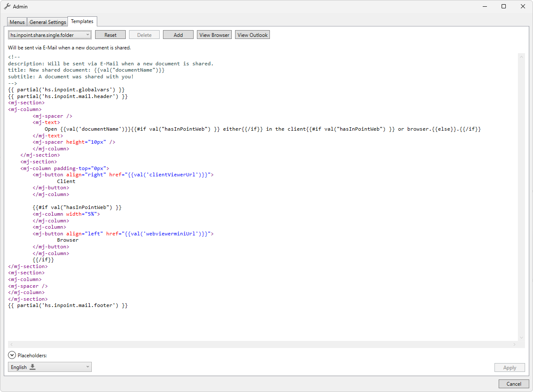
Task: Reset the template with the Reset button
Action: coord(111,35)
